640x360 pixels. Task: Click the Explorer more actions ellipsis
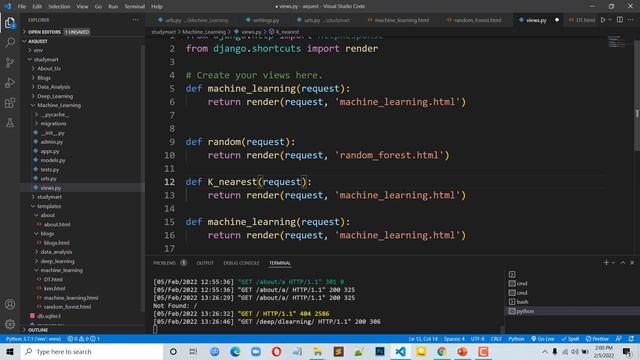136,20
